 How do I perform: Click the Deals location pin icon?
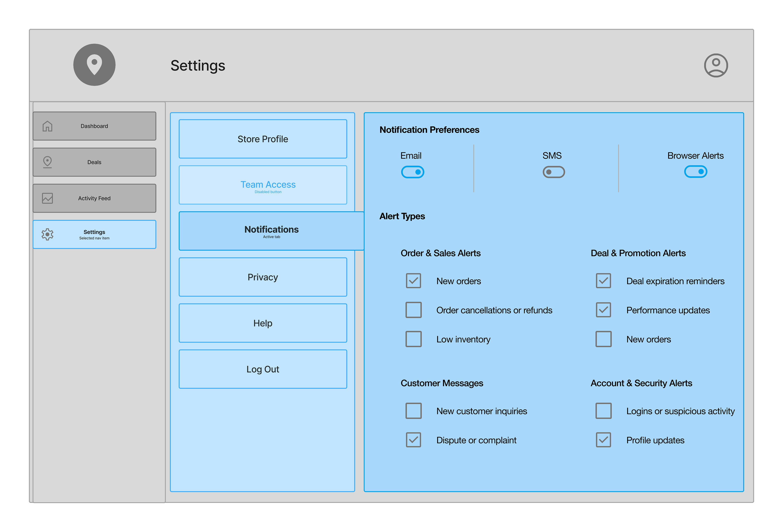(x=48, y=162)
